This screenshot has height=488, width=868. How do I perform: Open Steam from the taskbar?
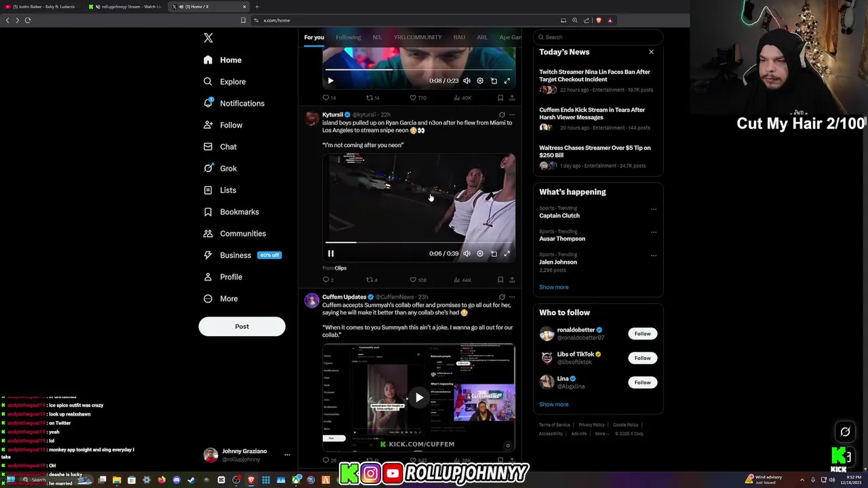[x=191, y=480]
